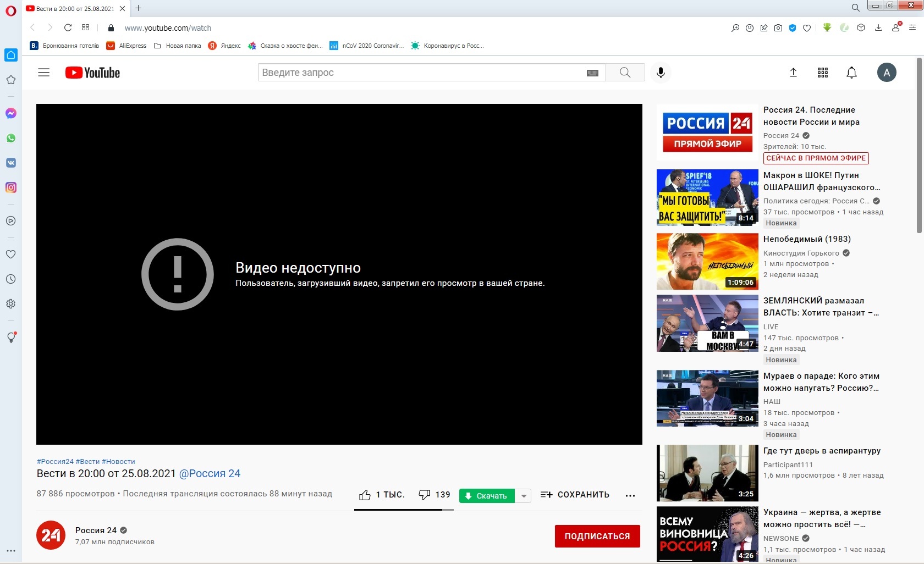924x564 pixels.
Task: Take a snapshot with camera icon
Action: point(778,28)
